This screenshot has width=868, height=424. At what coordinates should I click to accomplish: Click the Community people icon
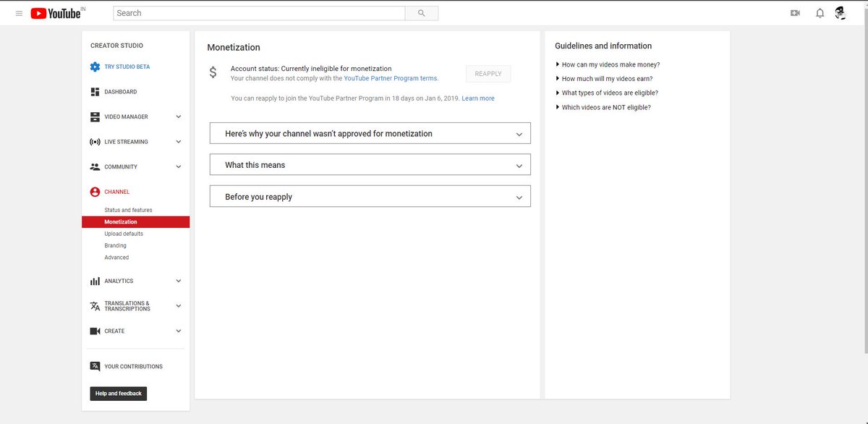coord(95,166)
